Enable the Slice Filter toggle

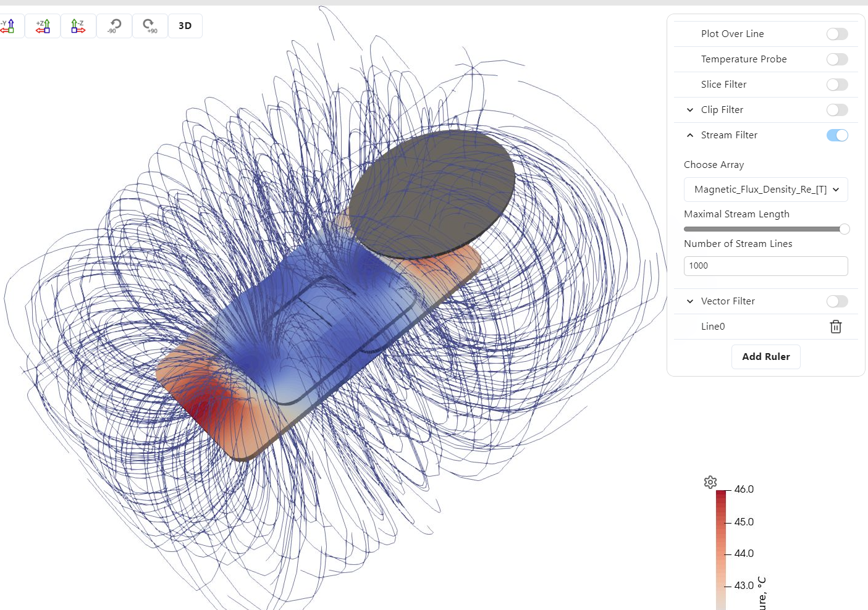(x=837, y=85)
